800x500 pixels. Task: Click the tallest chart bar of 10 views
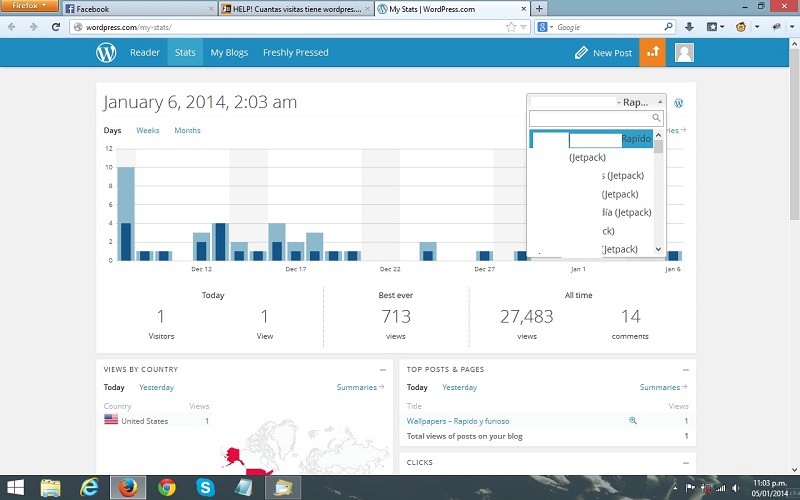point(126,214)
